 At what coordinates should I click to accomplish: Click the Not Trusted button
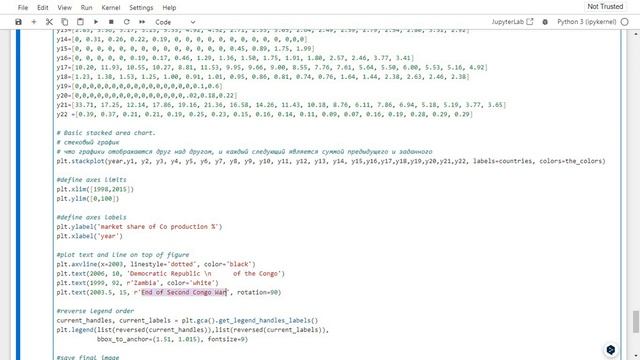(605, 7)
